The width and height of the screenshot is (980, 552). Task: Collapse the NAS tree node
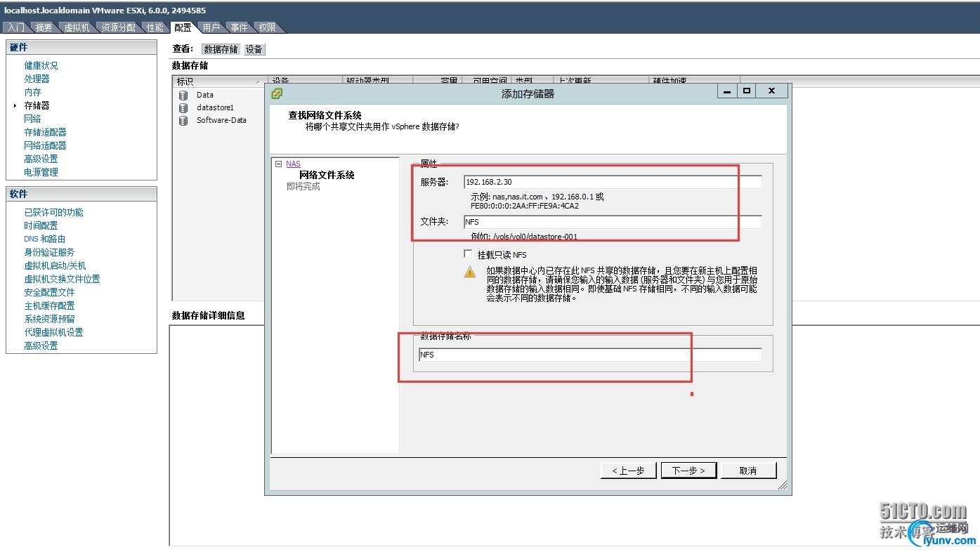pos(278,164)
